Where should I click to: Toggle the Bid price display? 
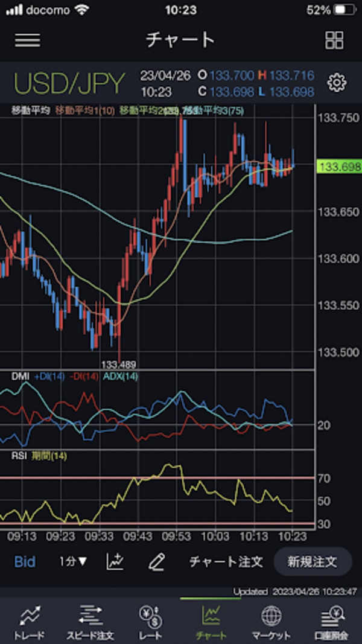(x=25, y=561)
